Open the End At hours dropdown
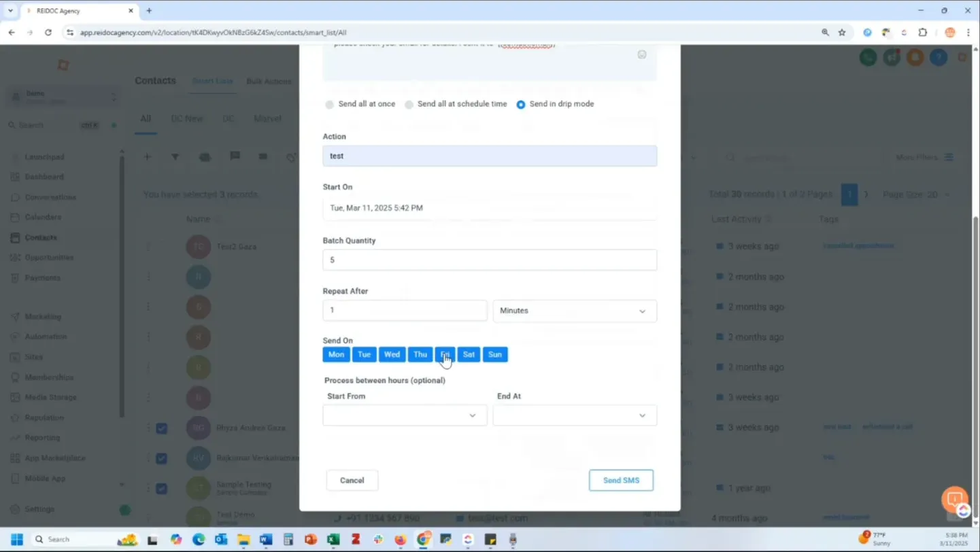The image size is (980, 552). (x=575, y=415)
